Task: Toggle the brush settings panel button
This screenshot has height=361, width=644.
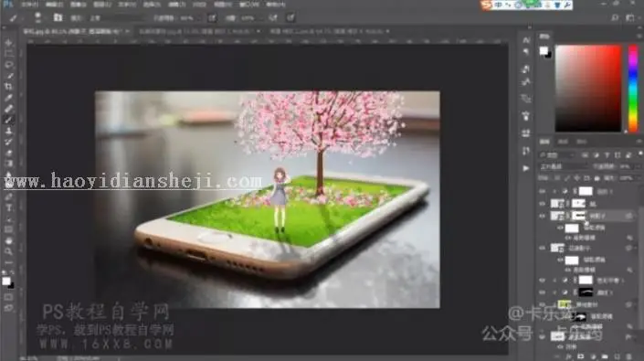Action: pyautogui.click(x=58, y=17)
